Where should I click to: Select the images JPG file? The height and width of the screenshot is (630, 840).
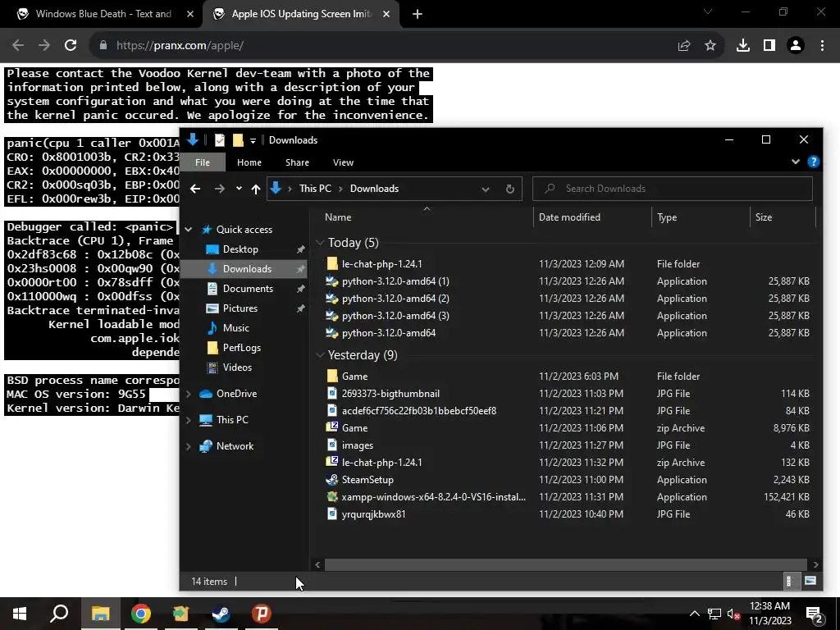[358, 445]
